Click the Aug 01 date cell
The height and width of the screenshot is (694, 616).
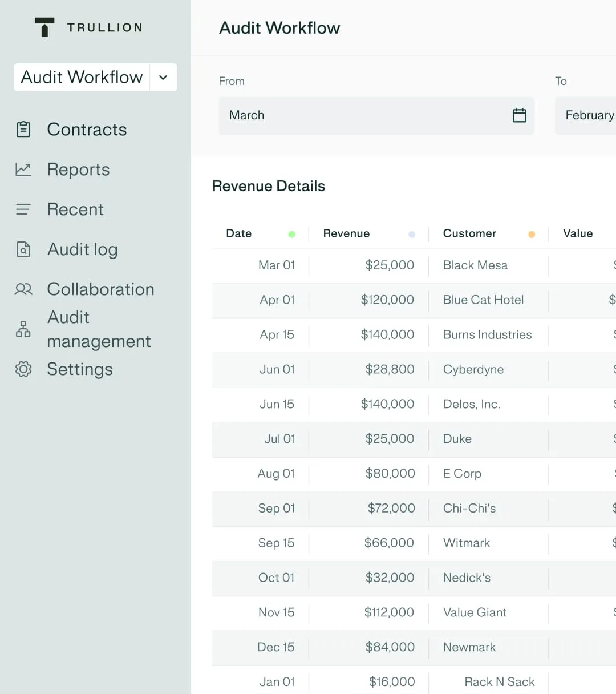coord(276,474)
